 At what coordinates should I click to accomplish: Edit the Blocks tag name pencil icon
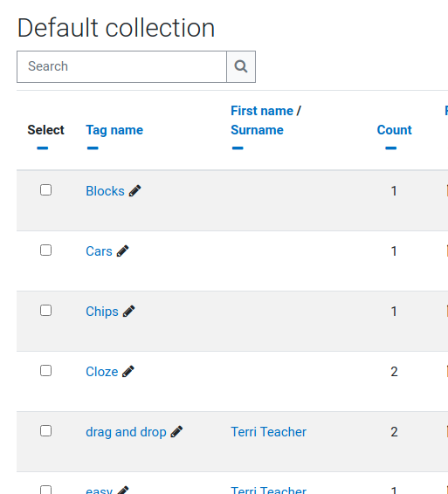(135, 191)
